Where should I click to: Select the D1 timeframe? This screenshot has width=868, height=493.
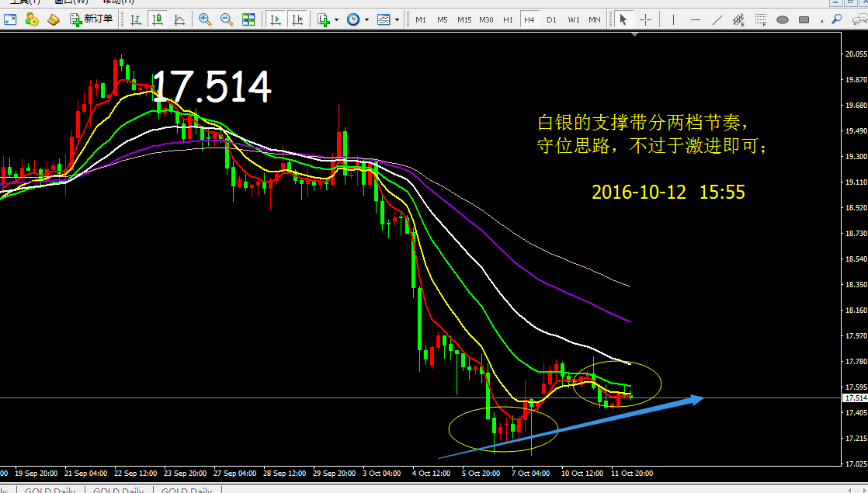[x=551, y=20]
